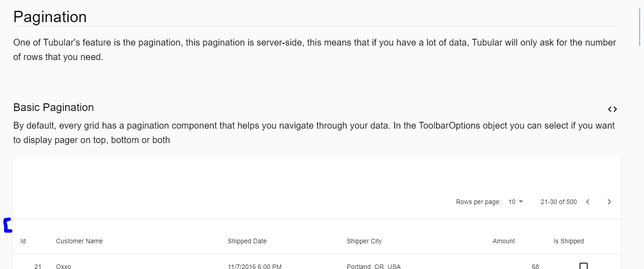Click the Pagination page title
The height and width of the screenshot is (269, 644).
point(50,17)
